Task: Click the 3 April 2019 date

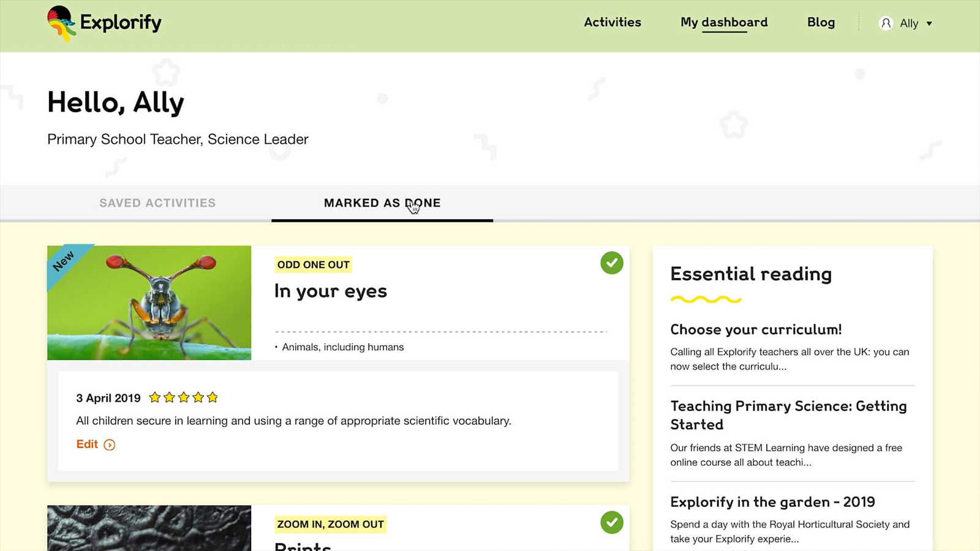Action: coord(108,398)
